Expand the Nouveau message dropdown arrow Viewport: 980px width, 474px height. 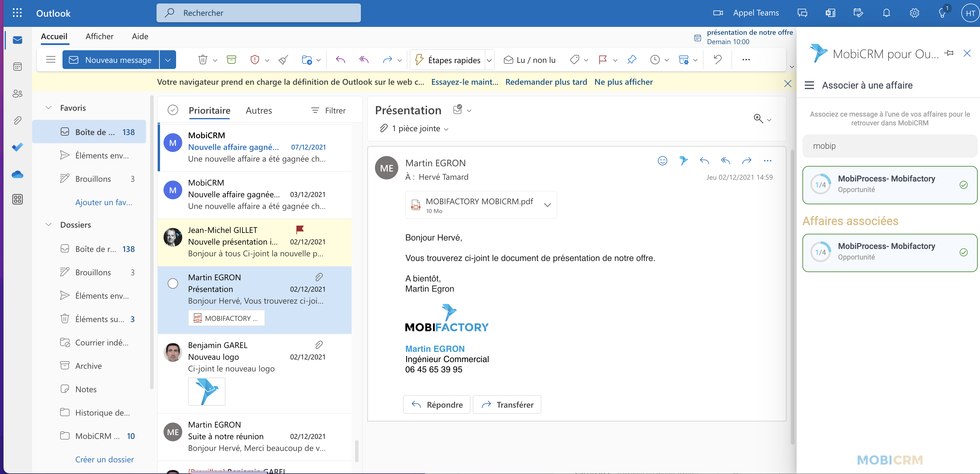coord(168,60)
